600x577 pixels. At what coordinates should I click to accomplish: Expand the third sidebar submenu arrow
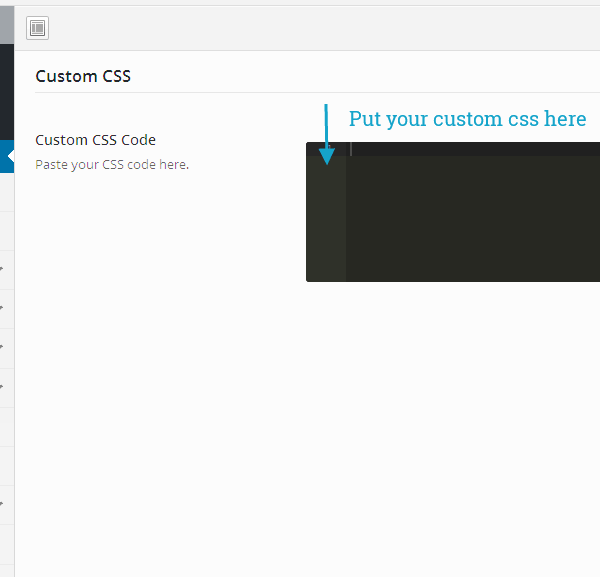coord(2,347)
